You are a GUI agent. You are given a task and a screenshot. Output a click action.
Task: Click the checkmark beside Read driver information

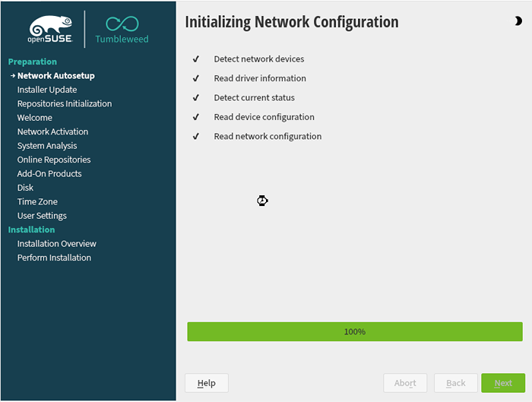point(196,78)
